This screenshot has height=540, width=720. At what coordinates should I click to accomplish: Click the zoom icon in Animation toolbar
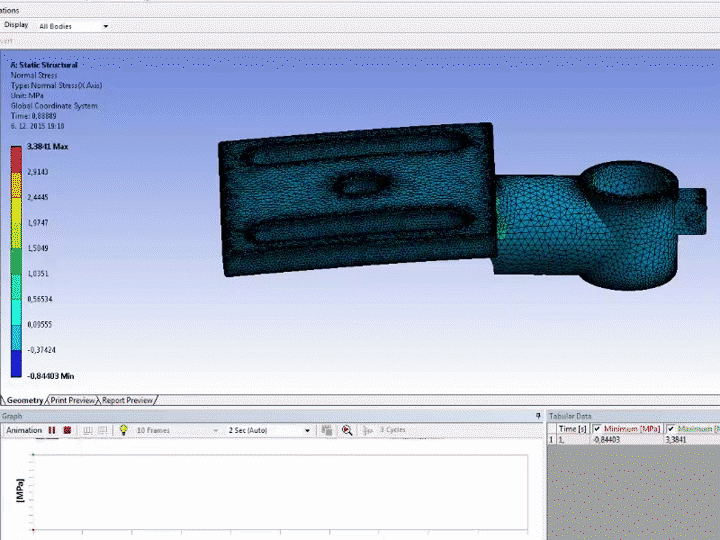click(347, 430)
